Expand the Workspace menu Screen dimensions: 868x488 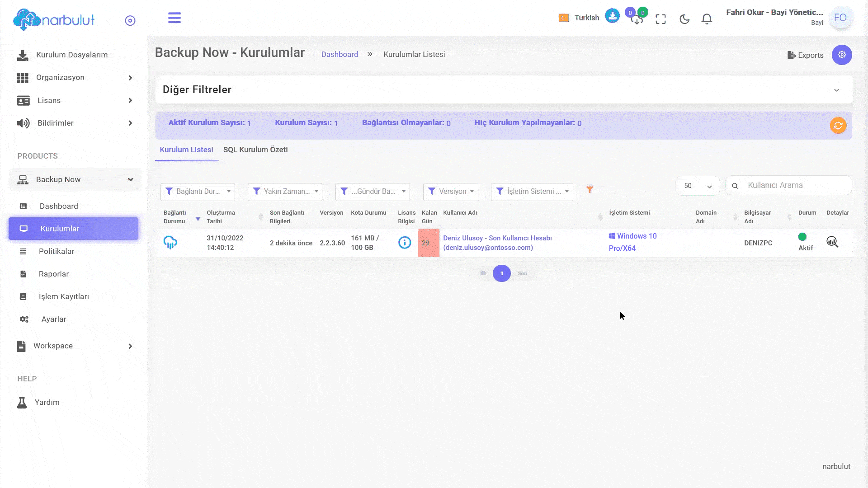coord(75,346)
